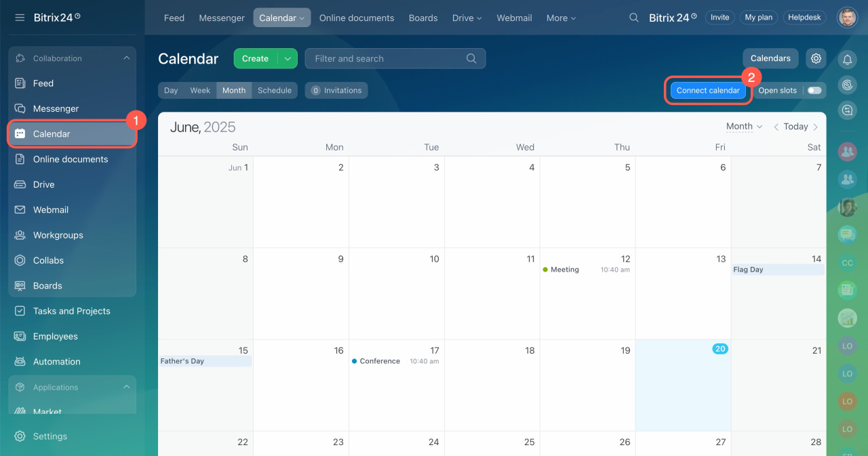Open the calendar settings gear icon
Screen dimensions: 868x456
[x=816, y=59]
